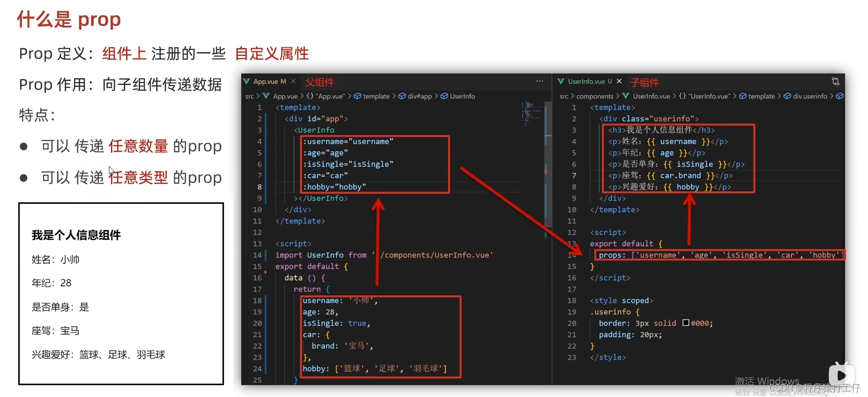Close the UserInfo.vue tab
Screen dimensions: 868x397
point(619,82)
